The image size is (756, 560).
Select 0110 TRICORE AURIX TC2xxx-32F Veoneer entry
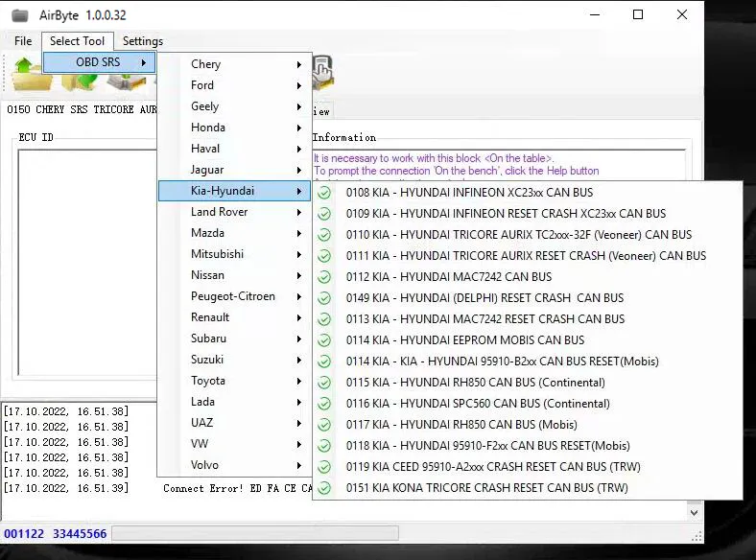pyautogui.click(x=518, y=235)
